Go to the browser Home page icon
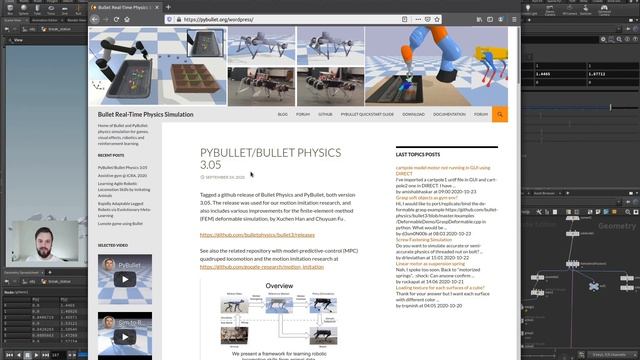Screen dimensions: 640x360 click(127, 19)
